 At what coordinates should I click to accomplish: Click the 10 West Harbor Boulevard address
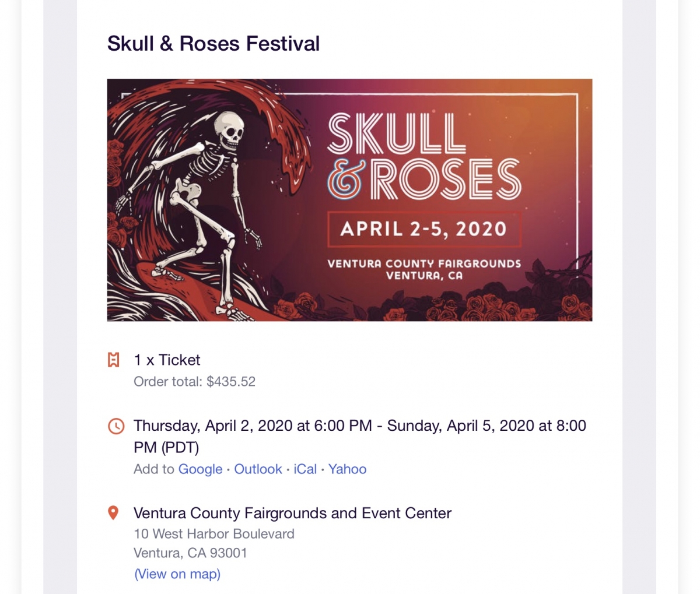(x=214, y=534)
